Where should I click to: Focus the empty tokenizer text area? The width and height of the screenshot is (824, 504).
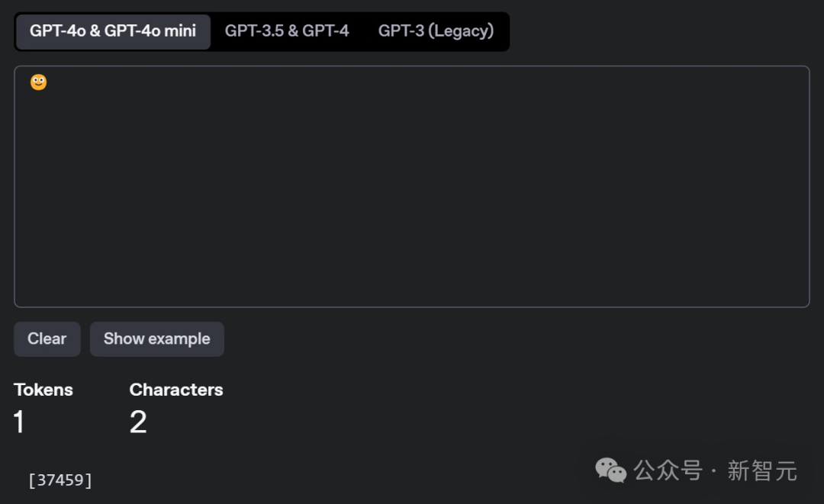[412, 186]
